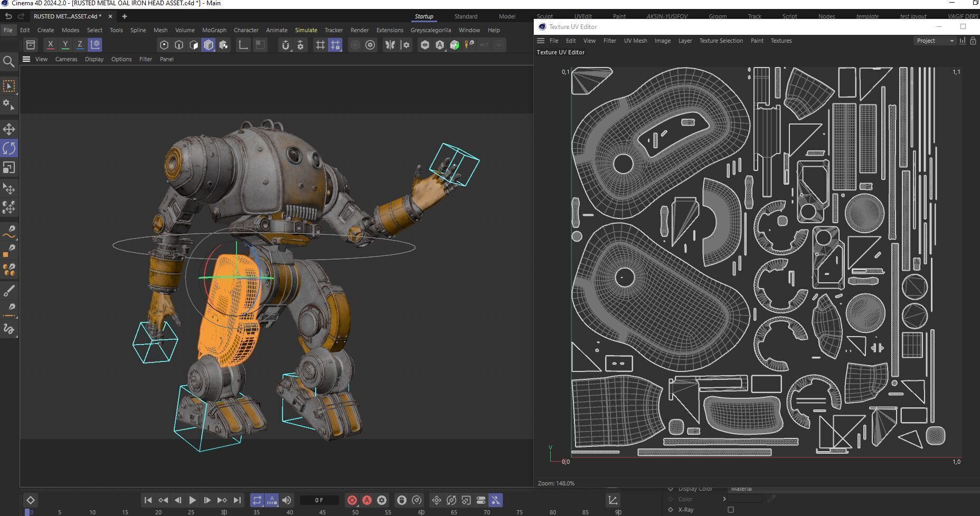The width and height of the screenshot is (980, 516).
Task: Select the Move tool in left toolbar
Action: pos(9,129)
